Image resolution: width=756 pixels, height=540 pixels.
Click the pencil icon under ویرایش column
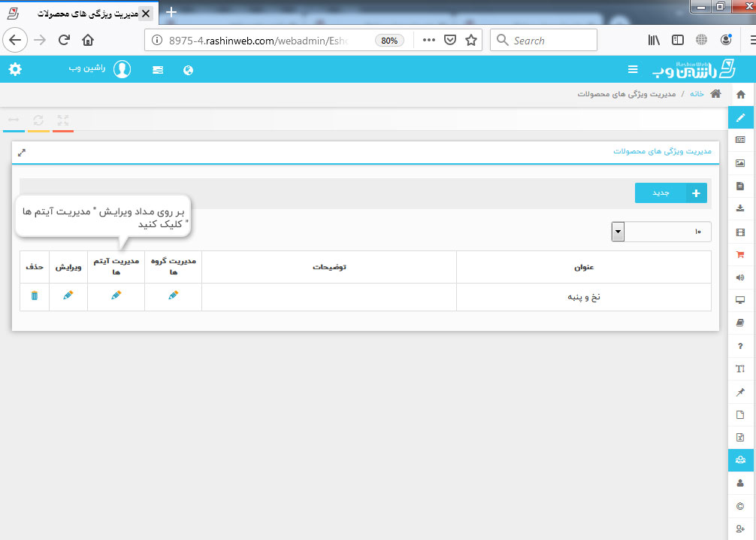(x=68, y=295)
